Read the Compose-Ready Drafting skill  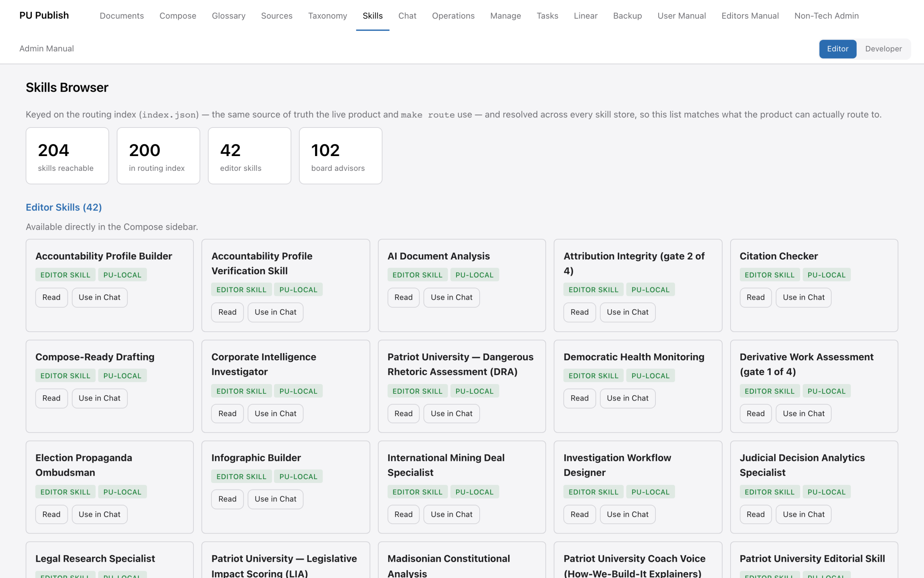[52, 398]
